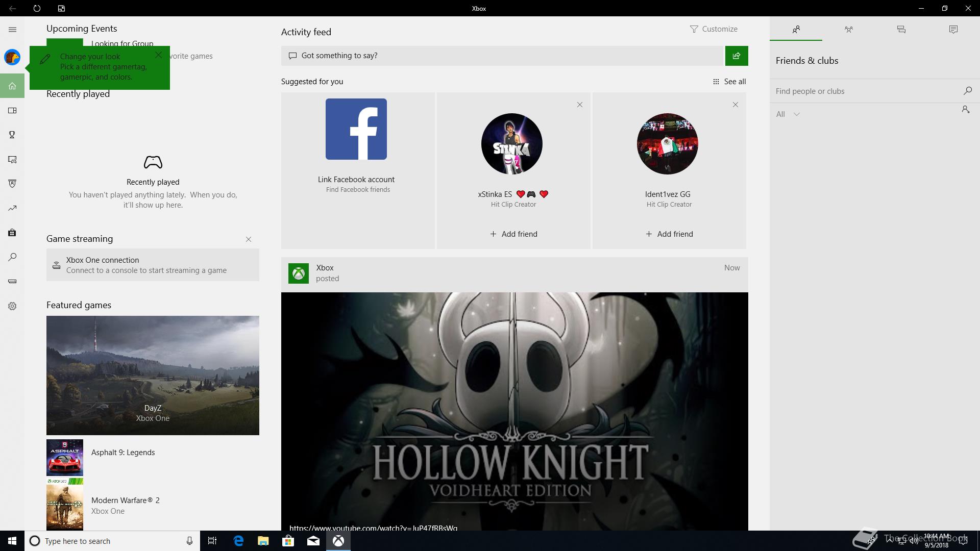Open Microsoft Store from taskbar
980x551 pixels.
click(288, 541)
